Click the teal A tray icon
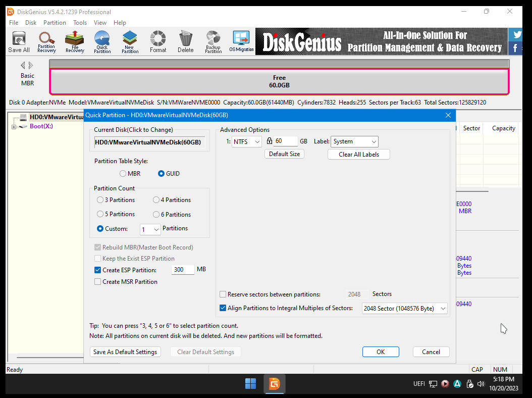The height and width of the screenshot is (398, 532). [x=457, y=384]
